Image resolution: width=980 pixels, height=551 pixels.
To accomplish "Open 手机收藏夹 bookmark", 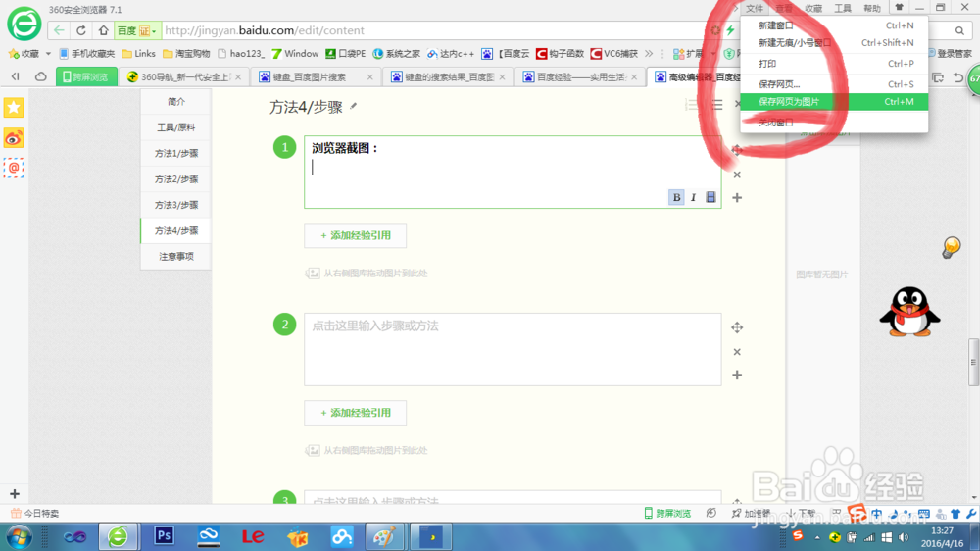I will (87, 54).
